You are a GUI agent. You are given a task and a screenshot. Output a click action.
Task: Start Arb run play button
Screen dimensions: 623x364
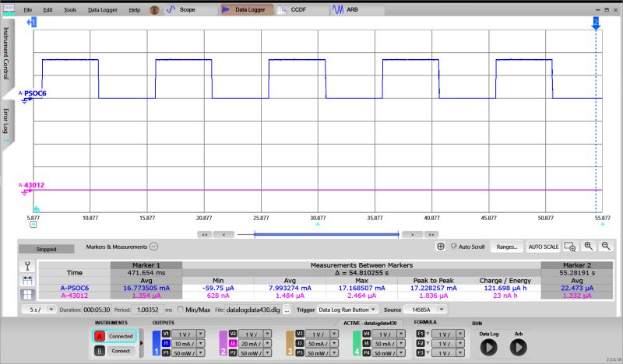519,348
